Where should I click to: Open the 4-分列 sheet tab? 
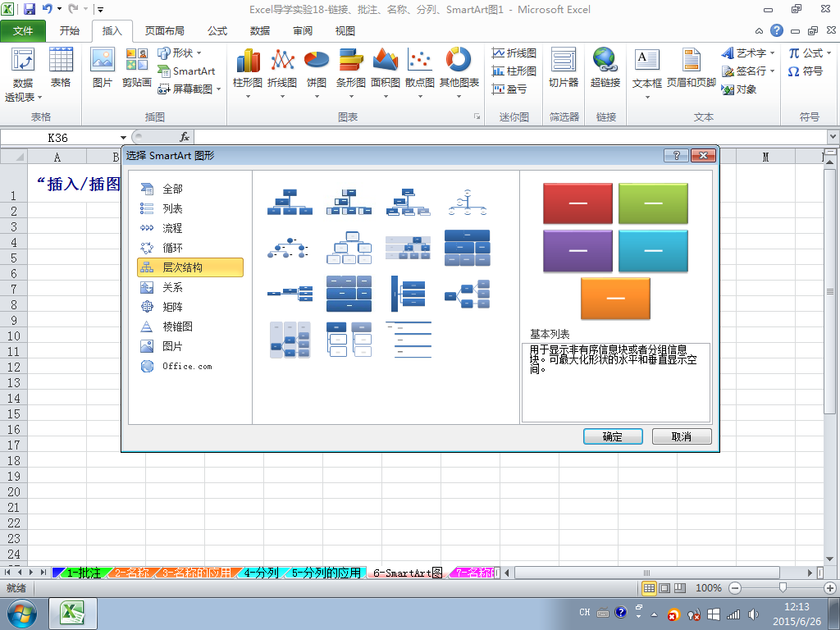click(261, 573)
